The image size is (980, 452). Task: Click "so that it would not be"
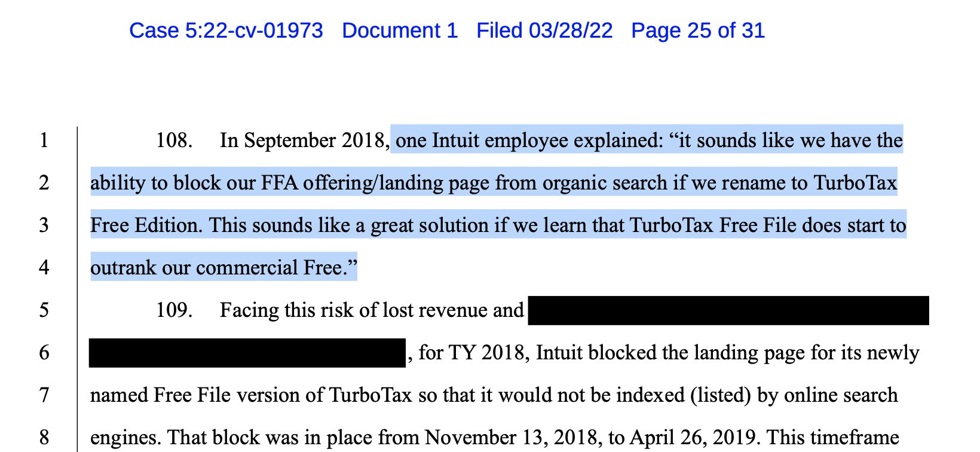tap(514, 395)
